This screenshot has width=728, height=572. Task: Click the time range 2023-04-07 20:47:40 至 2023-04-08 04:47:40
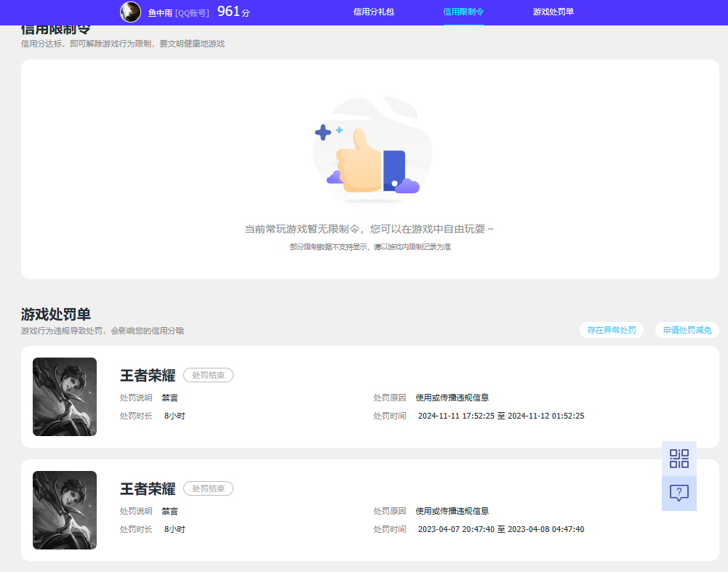coord(501,529)
